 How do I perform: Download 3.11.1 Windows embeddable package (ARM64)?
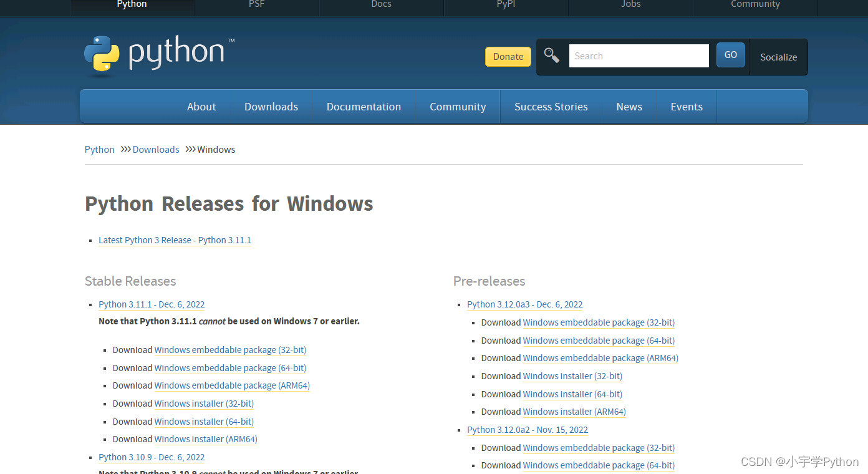click(x=232, y=385)
